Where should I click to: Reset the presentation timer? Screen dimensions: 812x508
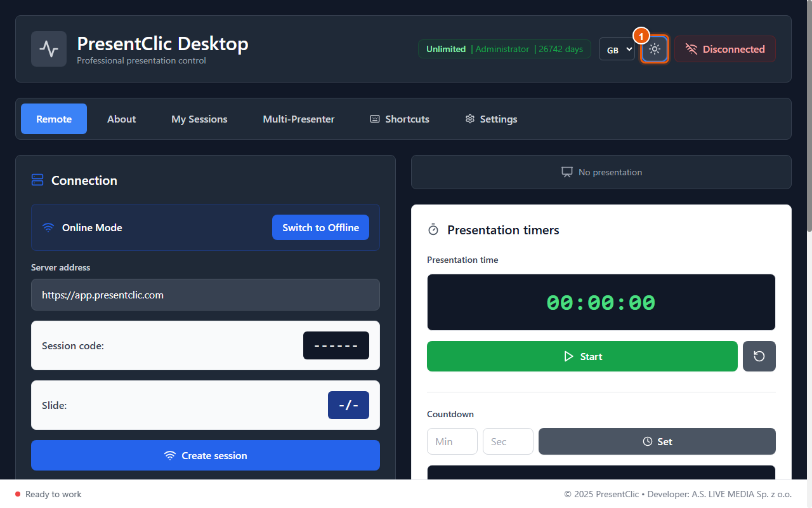(x=759, y=356)
